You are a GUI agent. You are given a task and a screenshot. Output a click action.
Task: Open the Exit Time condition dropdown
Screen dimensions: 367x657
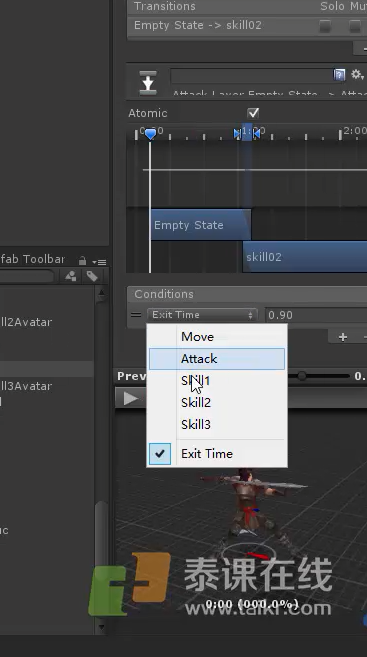click(x=202, y=315)
